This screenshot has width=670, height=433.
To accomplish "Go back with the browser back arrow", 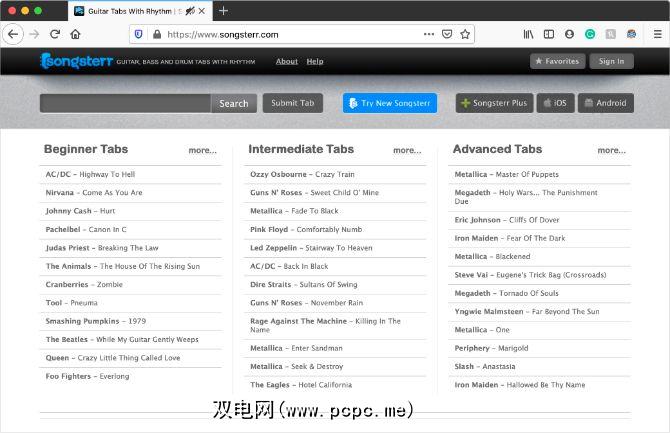I will click(13, 34).
